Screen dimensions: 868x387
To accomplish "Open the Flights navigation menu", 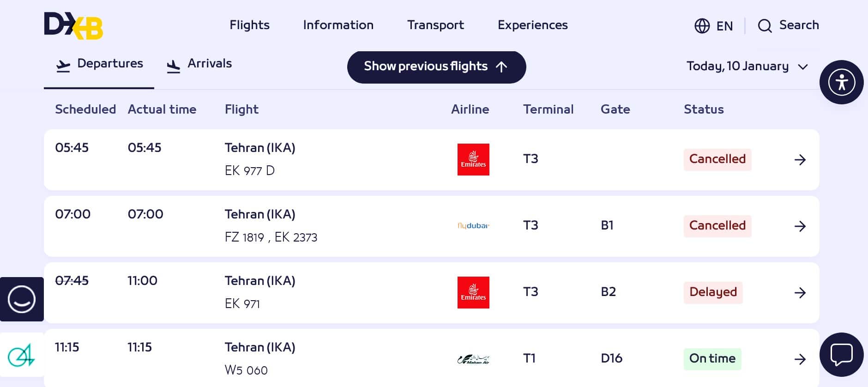I will (249, 25).
